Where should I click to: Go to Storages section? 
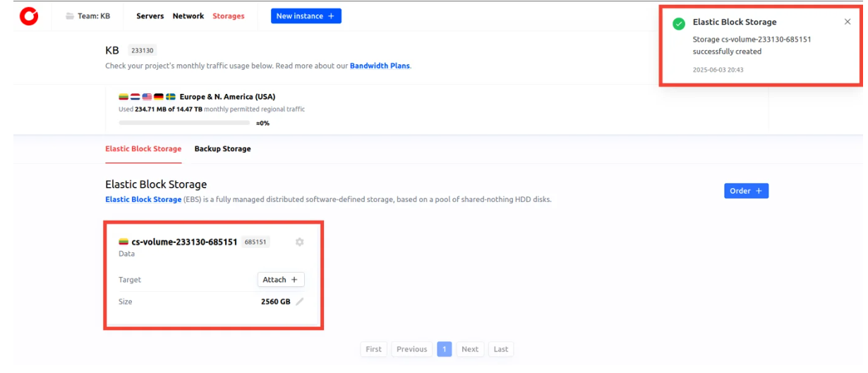pyautogui.click(x=229, y=16)
